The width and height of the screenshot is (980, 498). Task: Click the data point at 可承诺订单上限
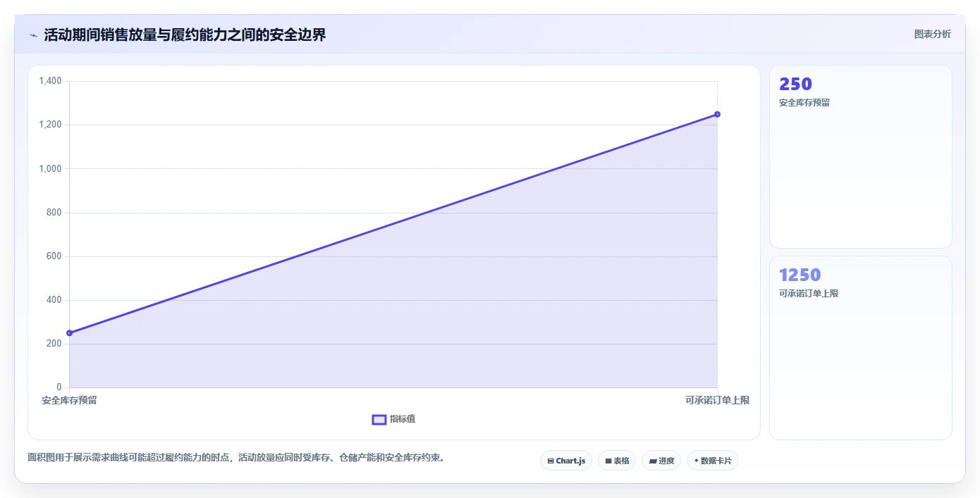[717, 114]
